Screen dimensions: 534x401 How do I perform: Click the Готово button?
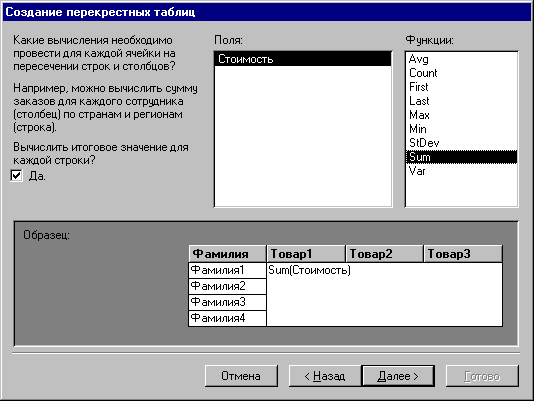click(x=482, y=376)
